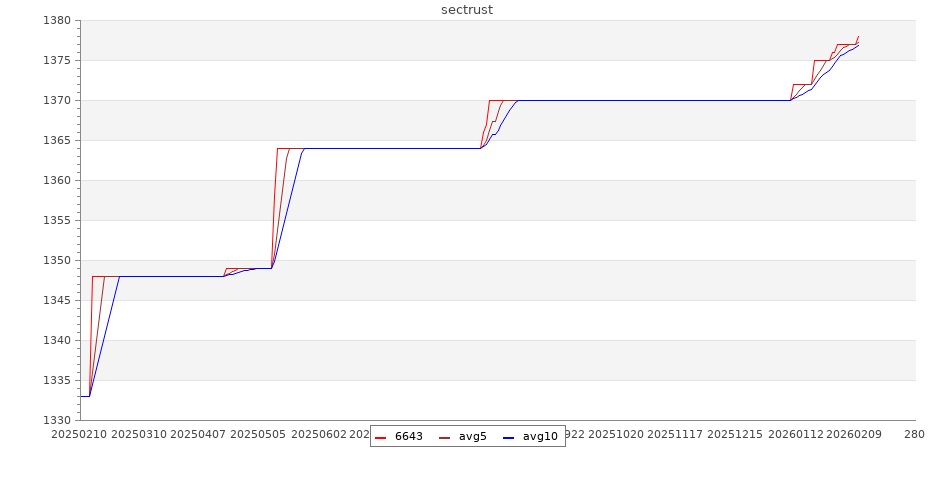Click the 20250505 date label
935x500 pixels.
pyautogui.click(x=259, y=435)
